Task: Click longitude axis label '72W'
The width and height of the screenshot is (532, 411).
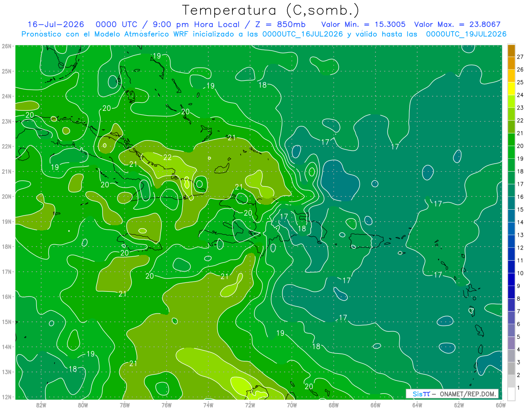Action: pos(250,405)
